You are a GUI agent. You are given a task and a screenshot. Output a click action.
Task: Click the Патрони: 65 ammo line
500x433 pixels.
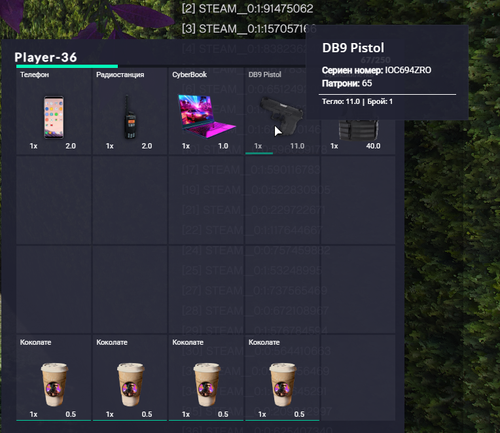tap(347, 83)
